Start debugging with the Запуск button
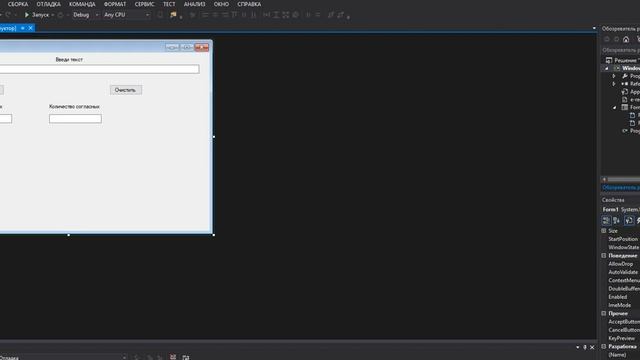The width and height of the screenshot is (640, 360). pos(37,15)
